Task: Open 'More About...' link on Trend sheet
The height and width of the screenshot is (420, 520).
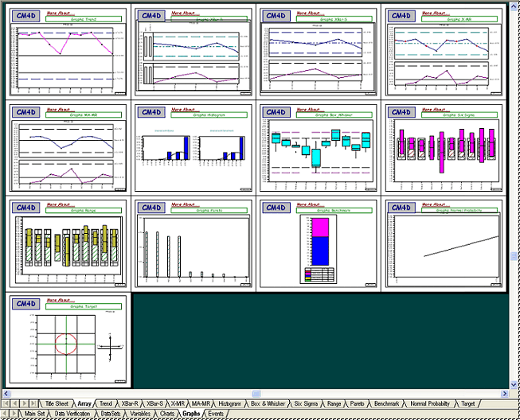Action: pyautogui.click(x=61, y=13)
